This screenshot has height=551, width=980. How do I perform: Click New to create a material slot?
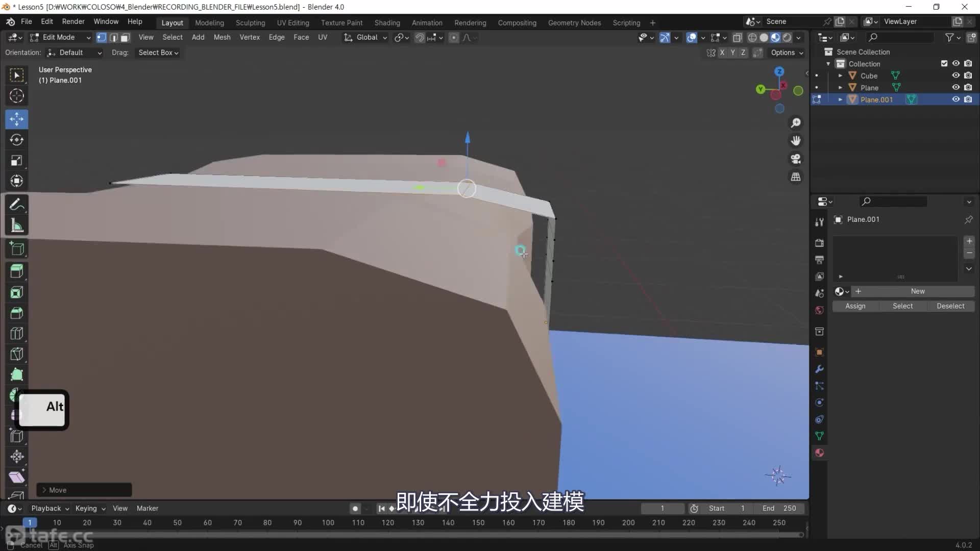tap(916, 291)
